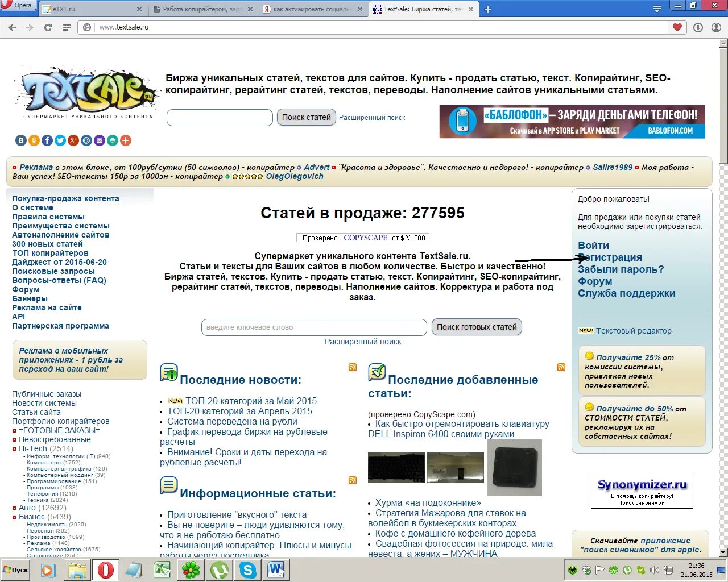The width and height of the screenshot is (728, 582).
Task: Open Служба поддержки link
Action: tap(626, 293)
